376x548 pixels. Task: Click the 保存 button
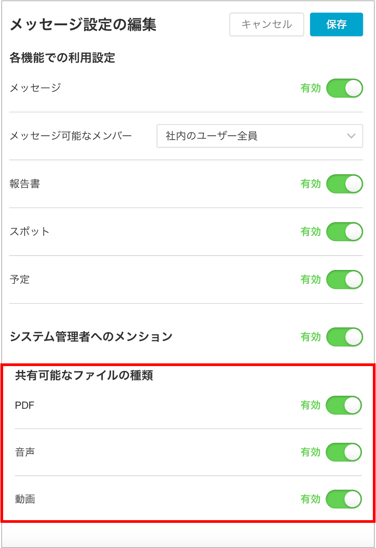click(336, 24)
